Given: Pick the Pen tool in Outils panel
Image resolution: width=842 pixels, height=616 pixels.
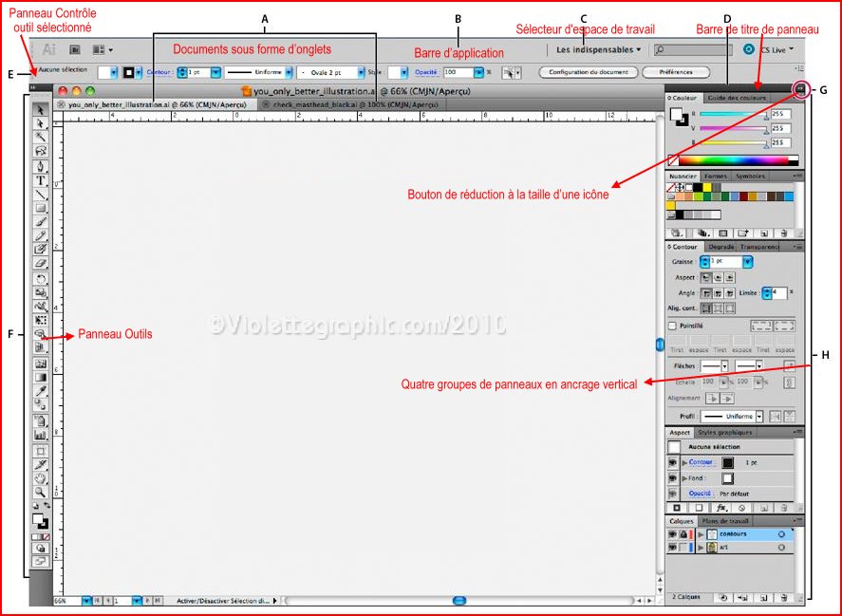Looking at the screenshot, I should pyautogui.click(x=41, y=166).
